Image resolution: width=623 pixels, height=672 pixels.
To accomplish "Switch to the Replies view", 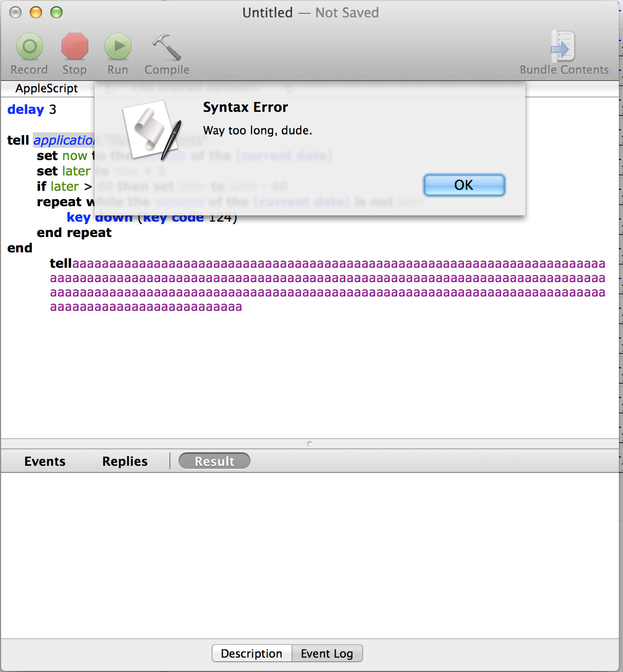I will click(x=125, y=461).
